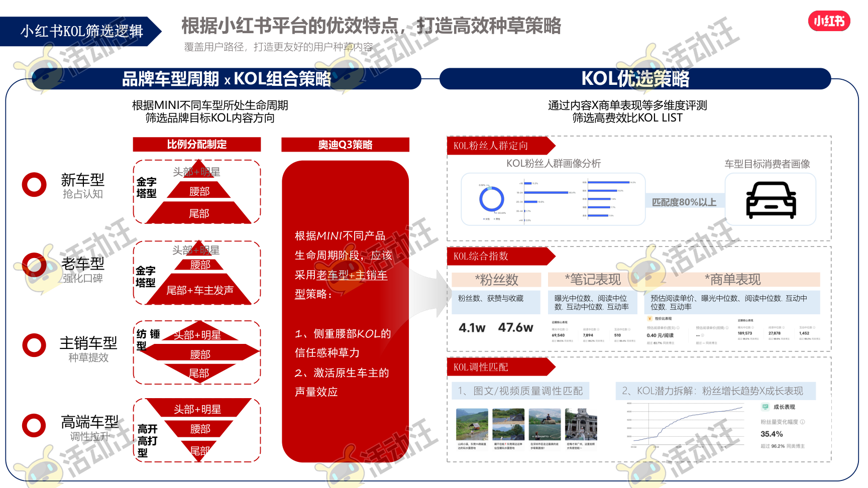Click the 小红书 logo badge
Viewport: 868px width, 488px height.
tap(829, 21)
